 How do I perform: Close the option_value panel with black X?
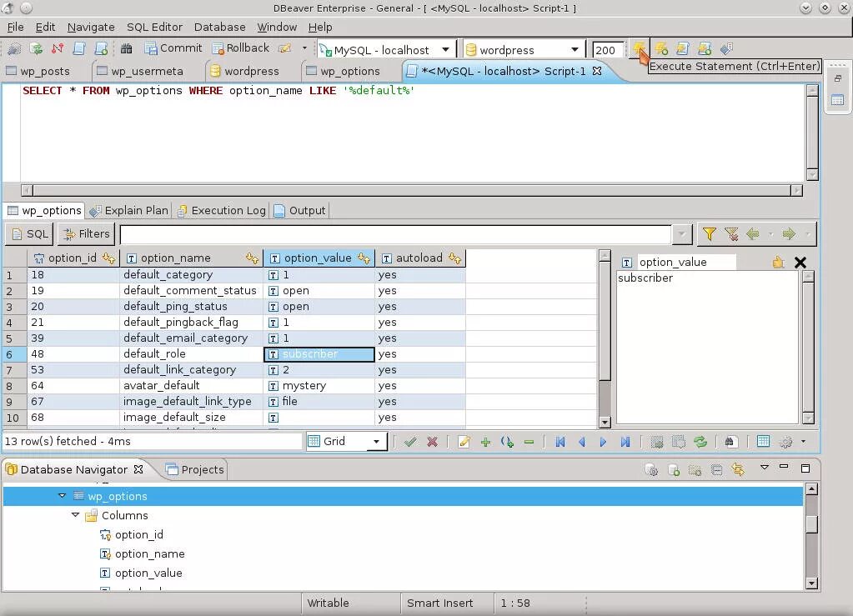tap(800, 263)
